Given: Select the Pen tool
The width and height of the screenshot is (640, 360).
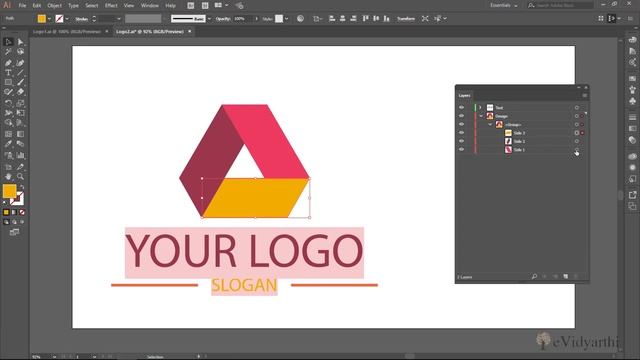Looking at the screenshot, I should (8, 62).
